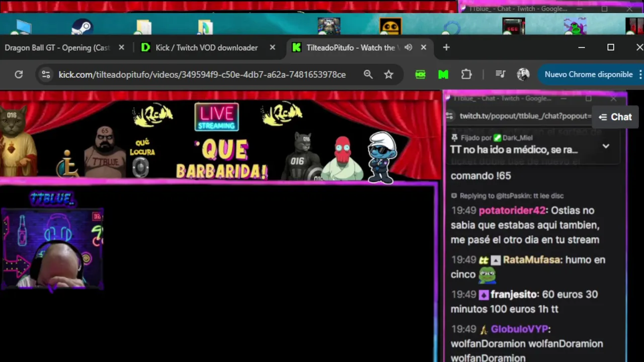The height and width of the screenshot is (362, 644).
Task: Click the LIVE STREAMING neon sign in video
Action: [217, 117]
